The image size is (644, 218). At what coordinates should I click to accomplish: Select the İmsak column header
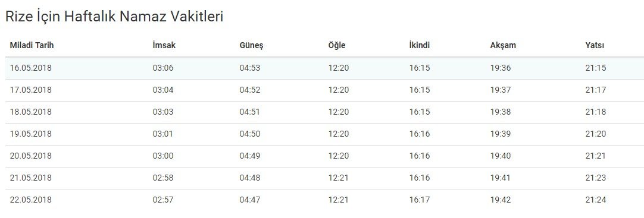point(164,46)
